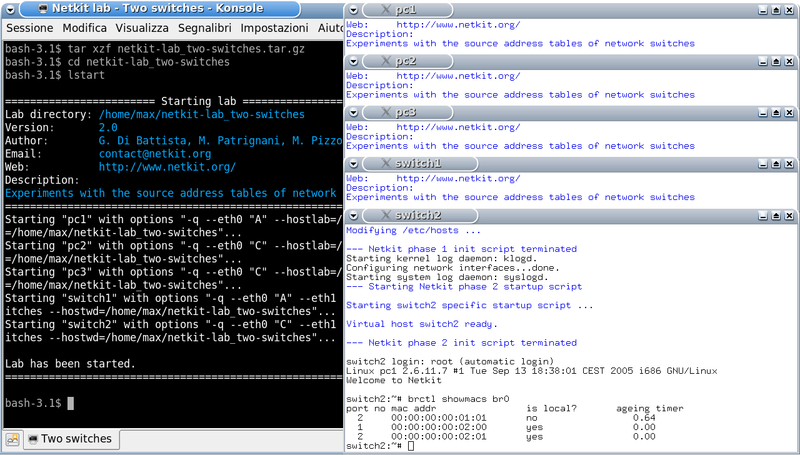Viewport: 800px width, 455px height.
Task: Open the switch1 window menu button
Action: tap(354, 164)
